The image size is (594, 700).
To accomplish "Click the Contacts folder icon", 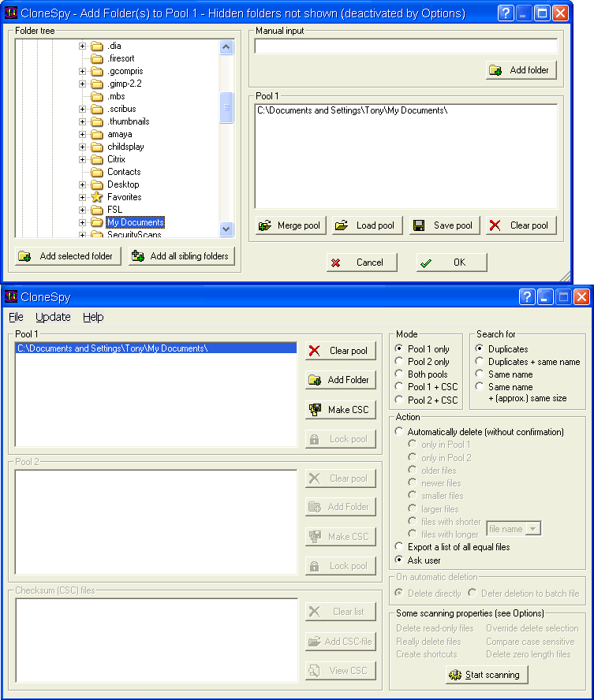I will tap(97, 172).
